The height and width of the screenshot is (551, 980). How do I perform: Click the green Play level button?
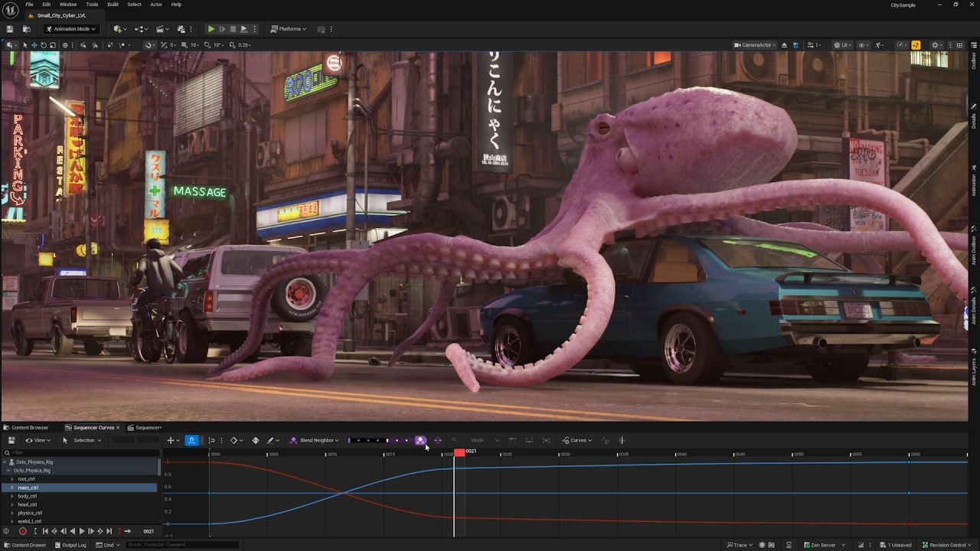click(x=211, y=29)
